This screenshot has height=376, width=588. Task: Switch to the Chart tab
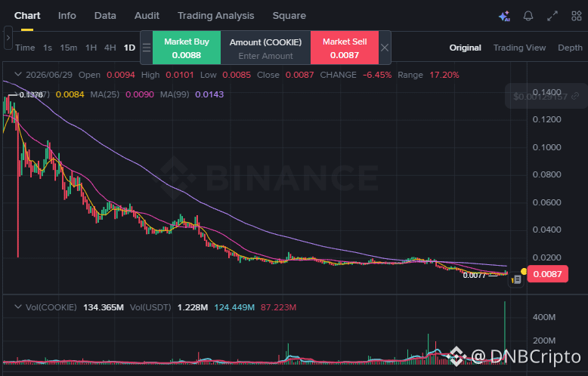coord(27,16)
